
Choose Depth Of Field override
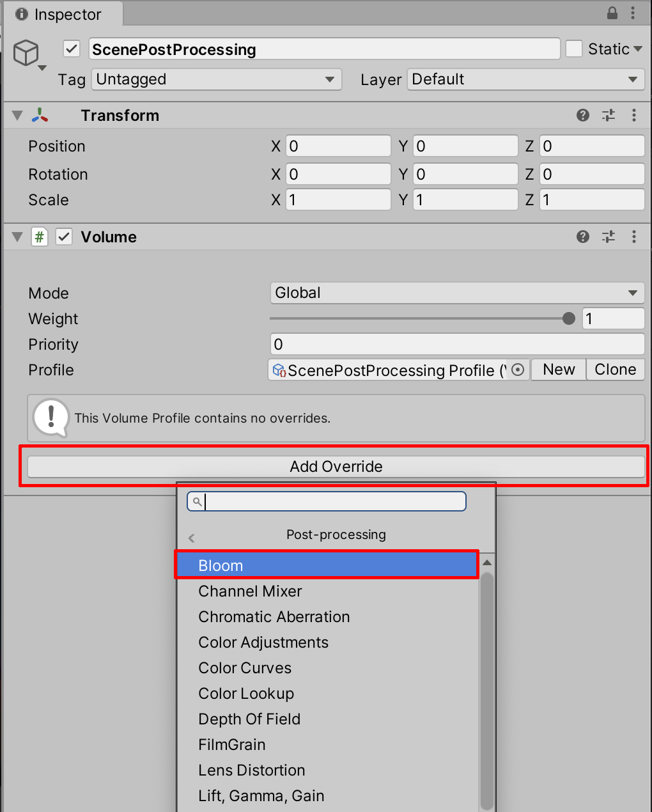click(249, 719)
